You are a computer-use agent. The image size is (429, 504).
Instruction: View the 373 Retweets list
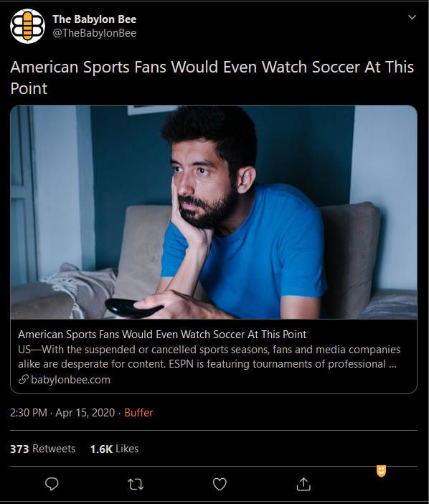point(43,449)
